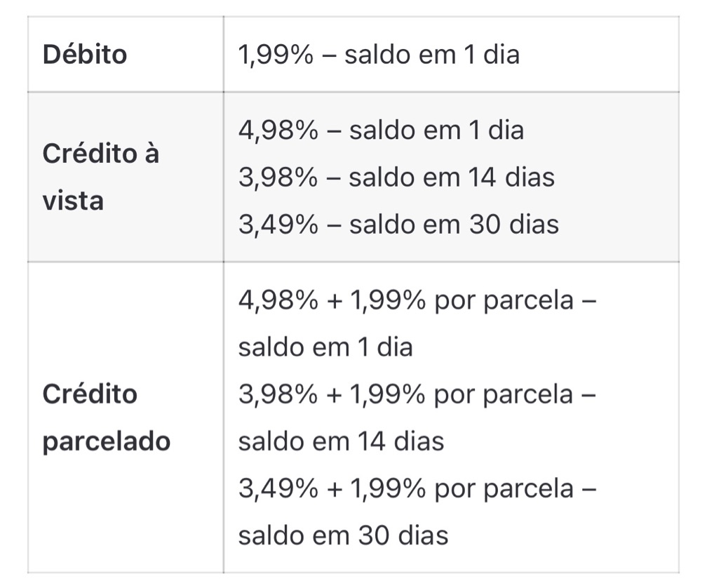This screenshot has width=707, height=588.
Task: Click the saldo em 30 dias text under parcelado
Action: tap(343, 535)
